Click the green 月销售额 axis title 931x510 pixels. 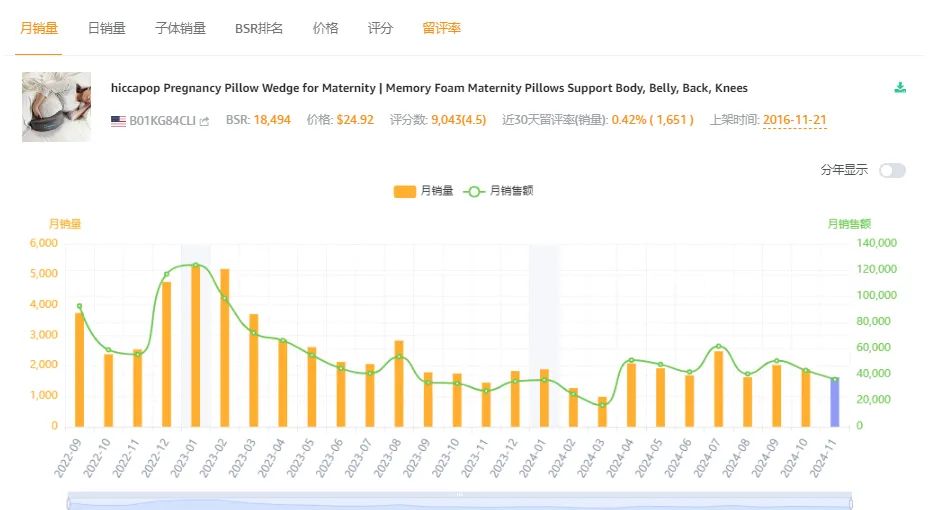[849, 224]
